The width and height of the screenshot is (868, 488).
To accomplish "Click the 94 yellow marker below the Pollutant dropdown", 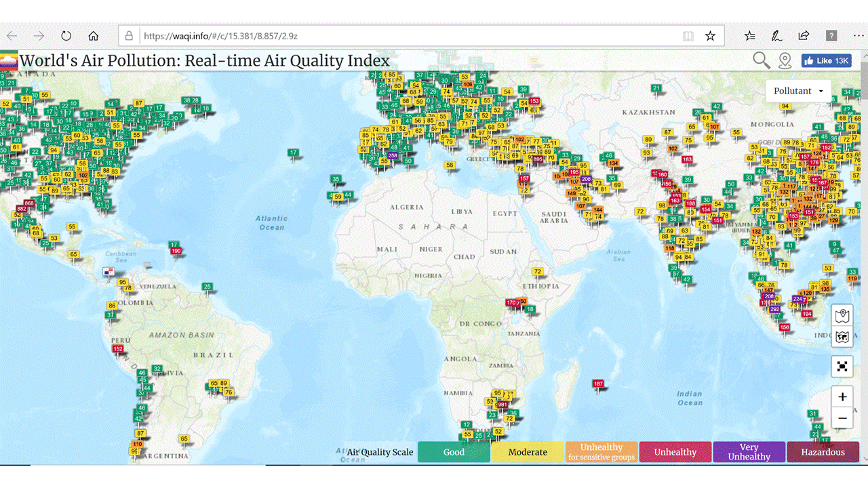I will coord(785,106).
